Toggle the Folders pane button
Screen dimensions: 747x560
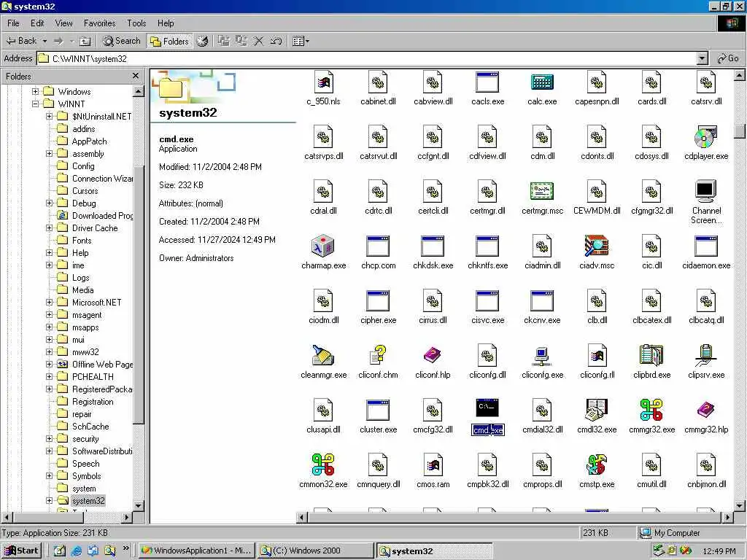[169, 42]
